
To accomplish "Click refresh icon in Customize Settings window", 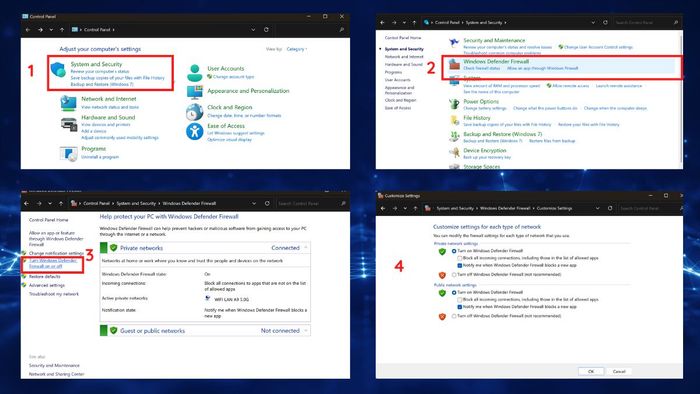I will click(610, 208).
